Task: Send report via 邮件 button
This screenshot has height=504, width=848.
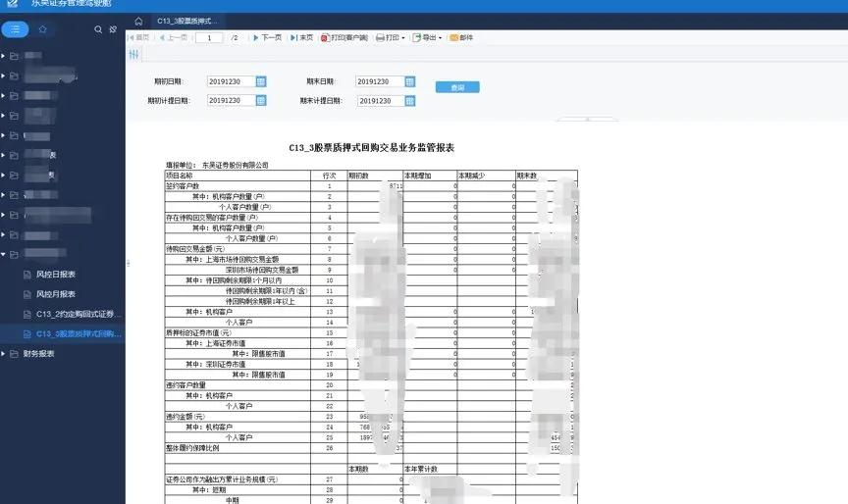Action: coord(461,38)
